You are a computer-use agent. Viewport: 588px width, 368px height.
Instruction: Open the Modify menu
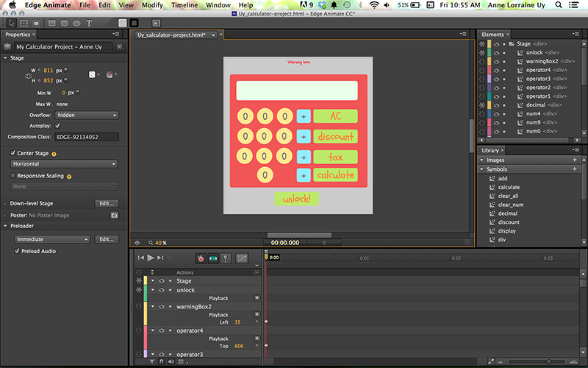pyautogui.click(x=152, y=5)
